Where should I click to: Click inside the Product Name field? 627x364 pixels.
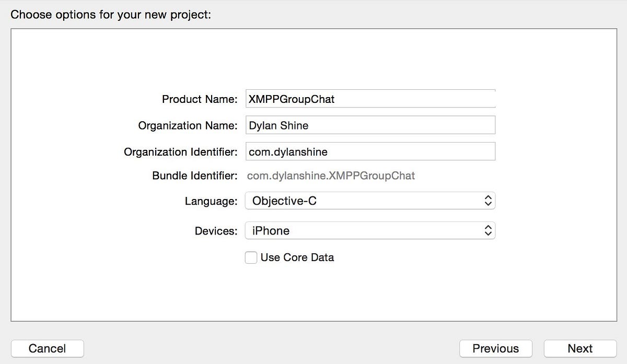pos(370,98)
